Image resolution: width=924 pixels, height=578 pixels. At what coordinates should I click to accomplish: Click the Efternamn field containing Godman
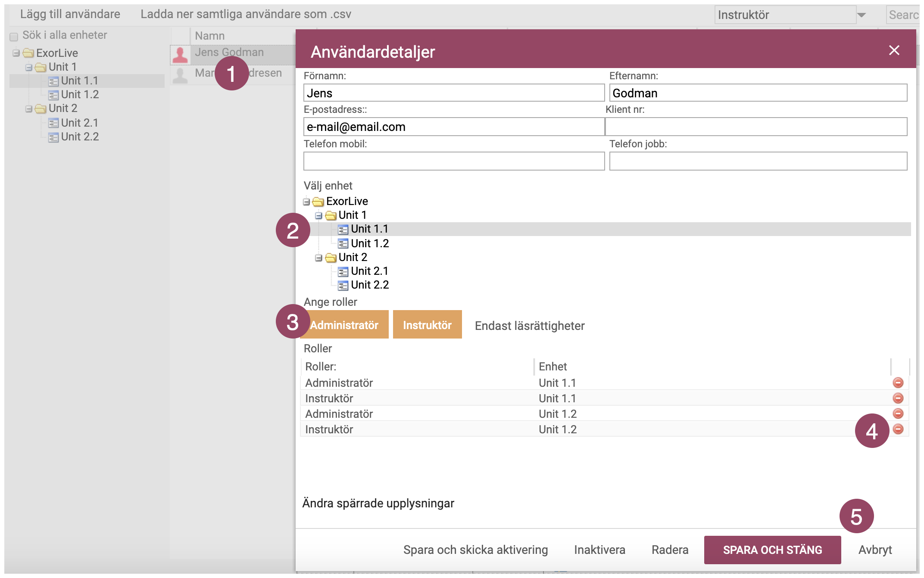(758, 93)
